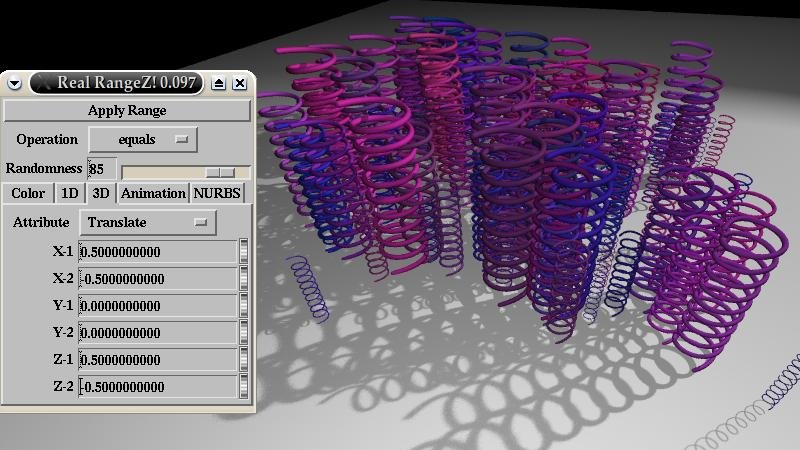Click the Operation label text
Viewport: 800px width, 450px height.
point(47,139)
